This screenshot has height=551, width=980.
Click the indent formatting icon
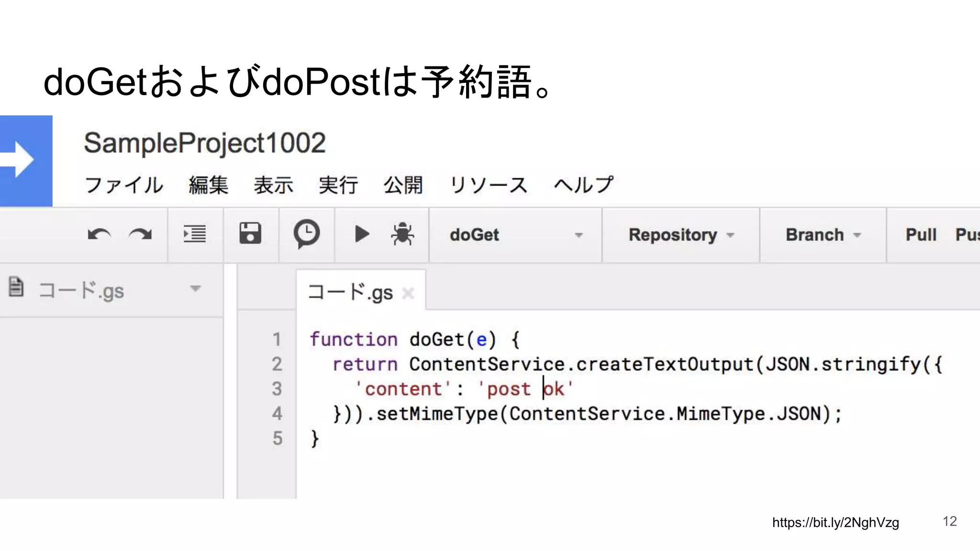(195, 234)
